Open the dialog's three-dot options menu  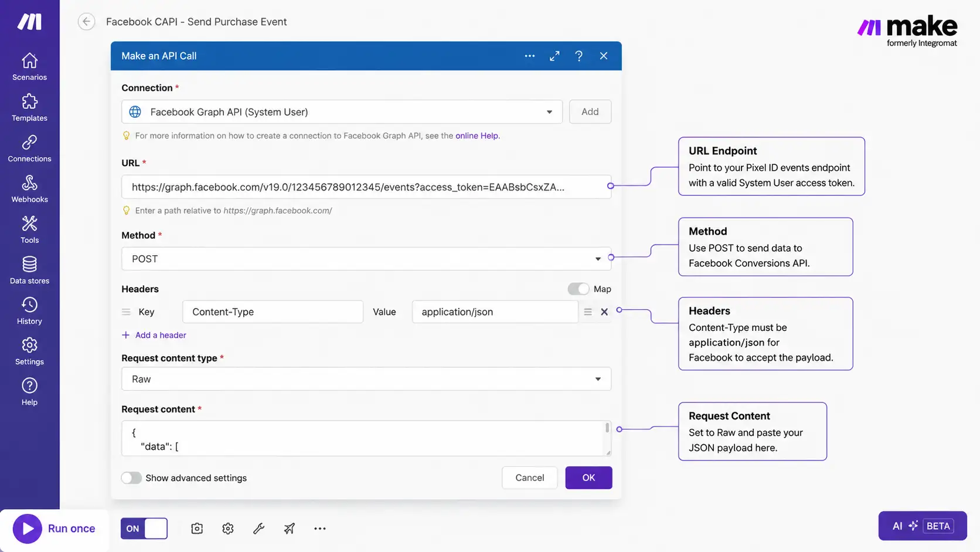pyautogui.click(x=530, y=56)
